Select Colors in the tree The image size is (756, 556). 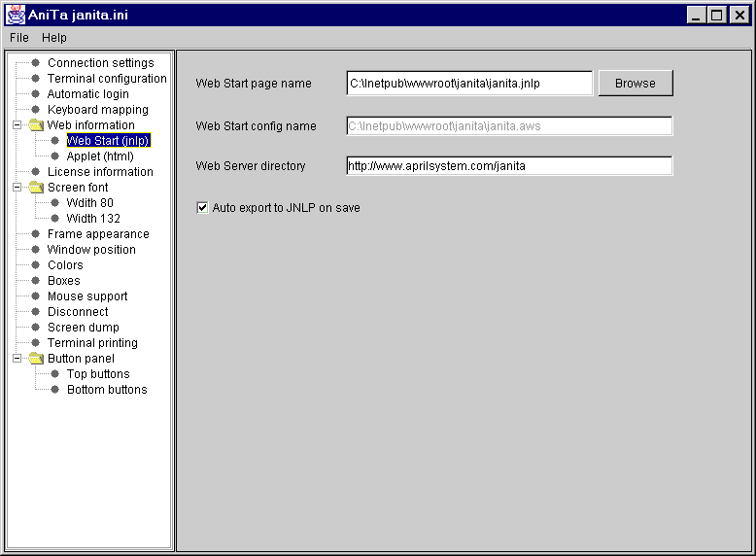(x=65, y=265)
